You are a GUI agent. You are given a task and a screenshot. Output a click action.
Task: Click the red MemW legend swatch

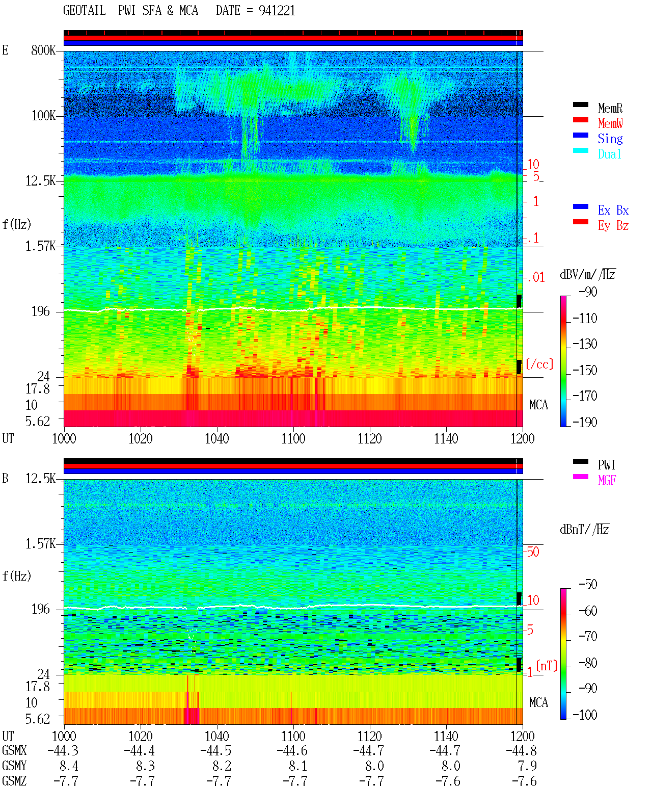coord(581,120)
